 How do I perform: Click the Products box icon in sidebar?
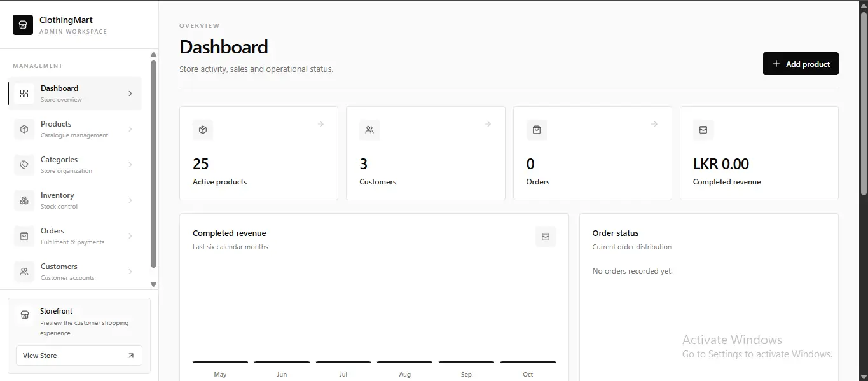coord(24,129)
